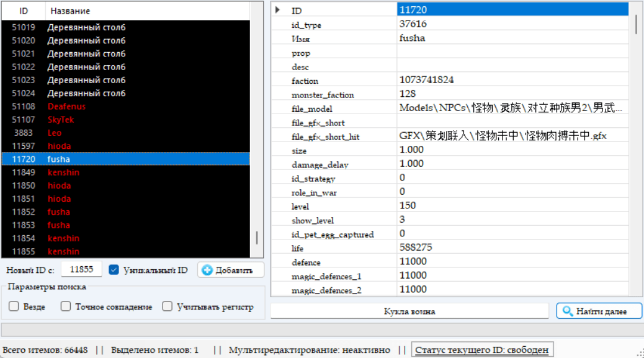644x358 pixels.
Task: Enable the Везде search checkbox
Action: pos(14,306)
